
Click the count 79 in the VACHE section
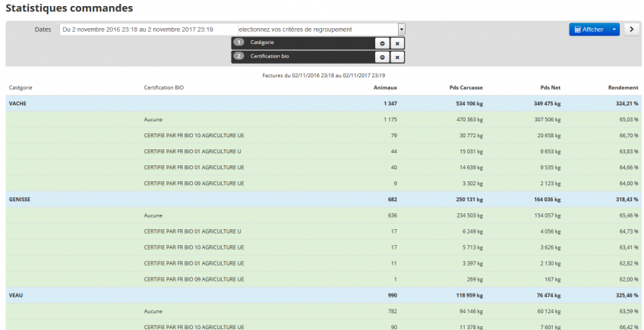click(x=394, y=136)
